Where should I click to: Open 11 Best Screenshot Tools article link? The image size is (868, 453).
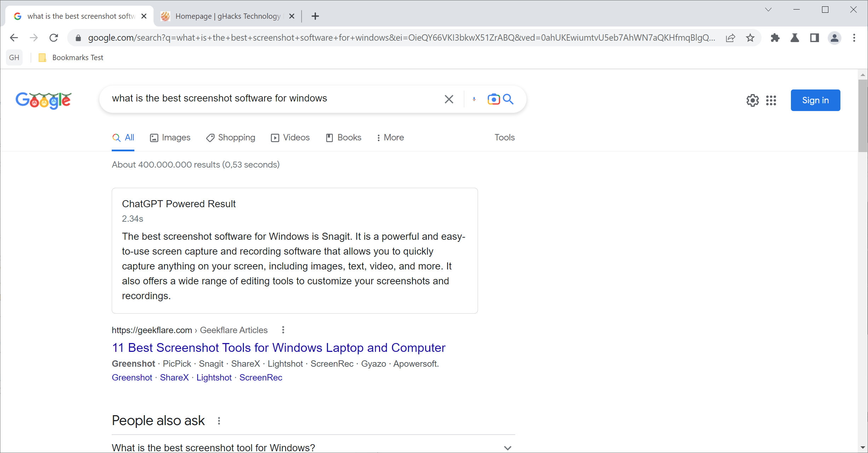[278, 347]
